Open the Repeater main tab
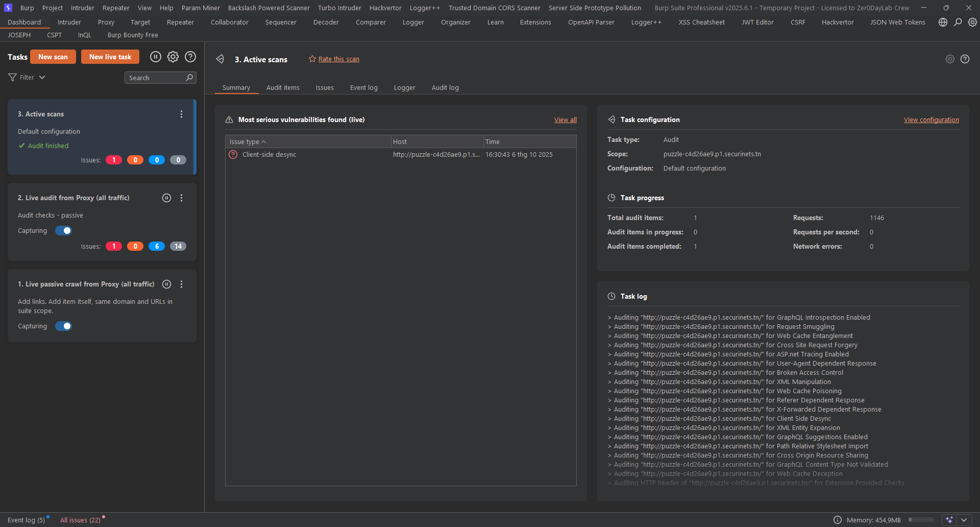This screenshot has height=527, width=980. tap(180, 22)
